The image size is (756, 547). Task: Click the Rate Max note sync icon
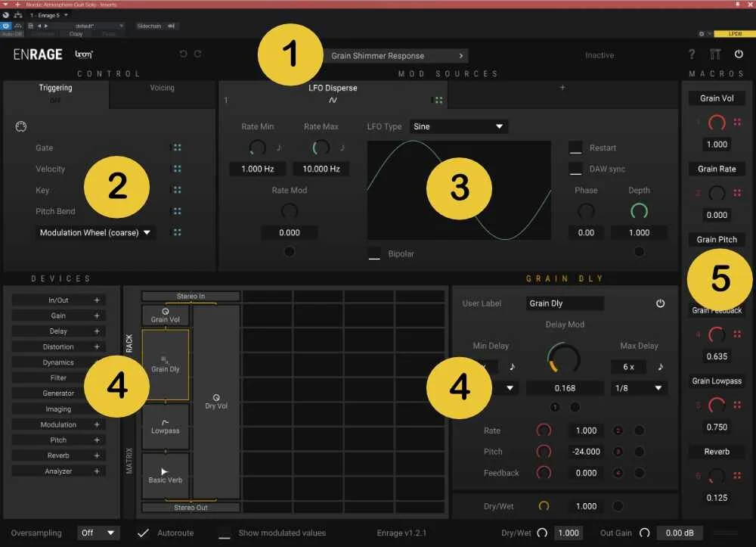[x=342, y=148]
